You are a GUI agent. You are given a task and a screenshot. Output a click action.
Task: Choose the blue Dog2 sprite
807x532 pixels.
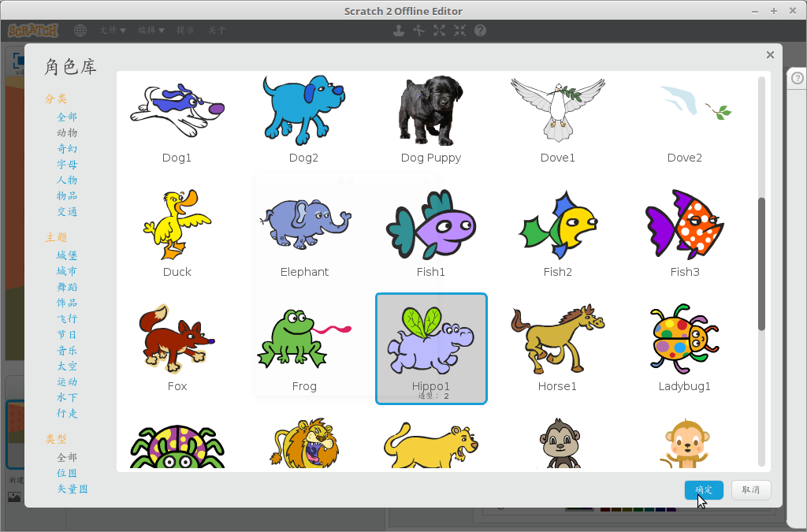click(303, 121)
